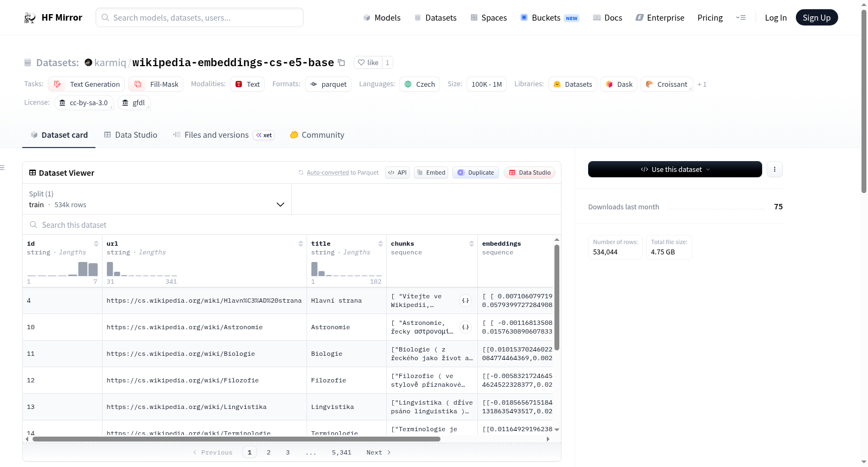
Task: Expand the chunks cell for Astronomie
Action: coord(465,327)
